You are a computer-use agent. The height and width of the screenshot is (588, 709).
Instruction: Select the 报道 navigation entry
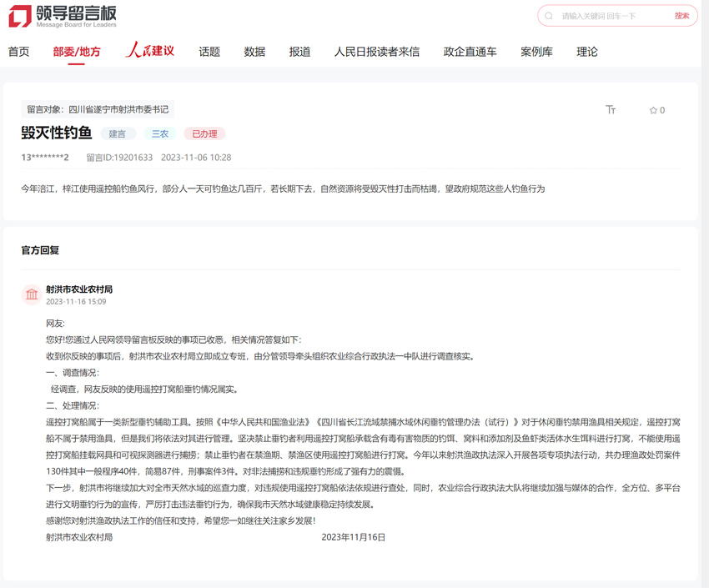(299, 51)
